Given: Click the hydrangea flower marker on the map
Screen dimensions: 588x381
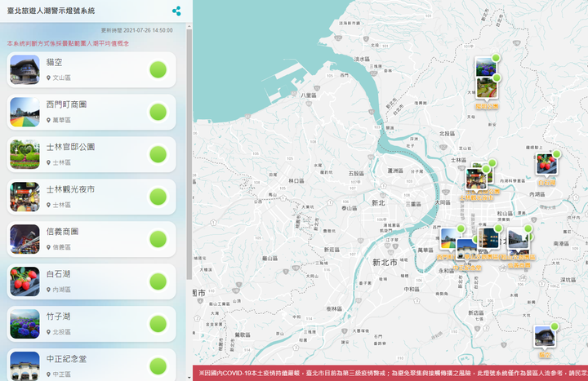Looking at the screenshot, I should click(486, 67).
